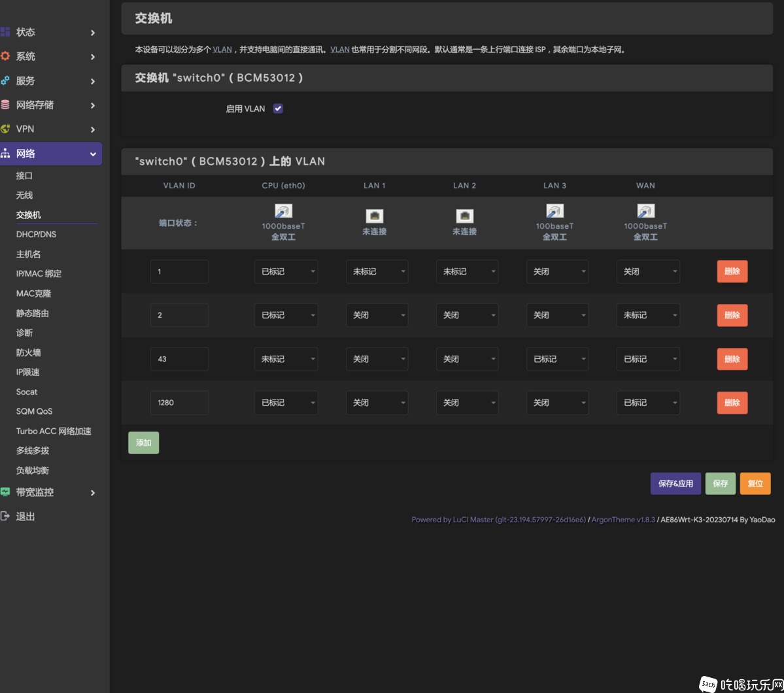The width and height of the screenshot is (784, 693).
Task: Focus the VLAN ID field containing 1280
Action: point(180,403)
